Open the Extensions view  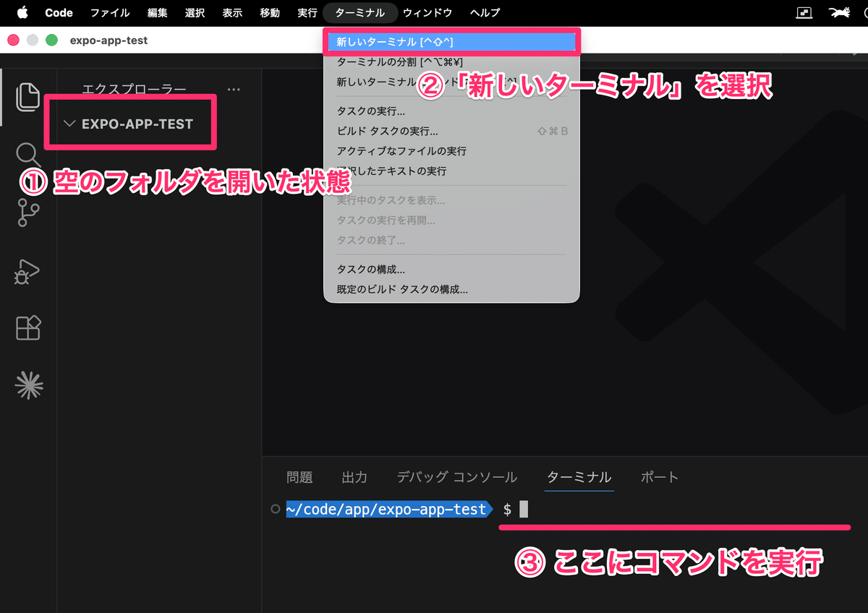pyautogui.click(x=28, y=328)
